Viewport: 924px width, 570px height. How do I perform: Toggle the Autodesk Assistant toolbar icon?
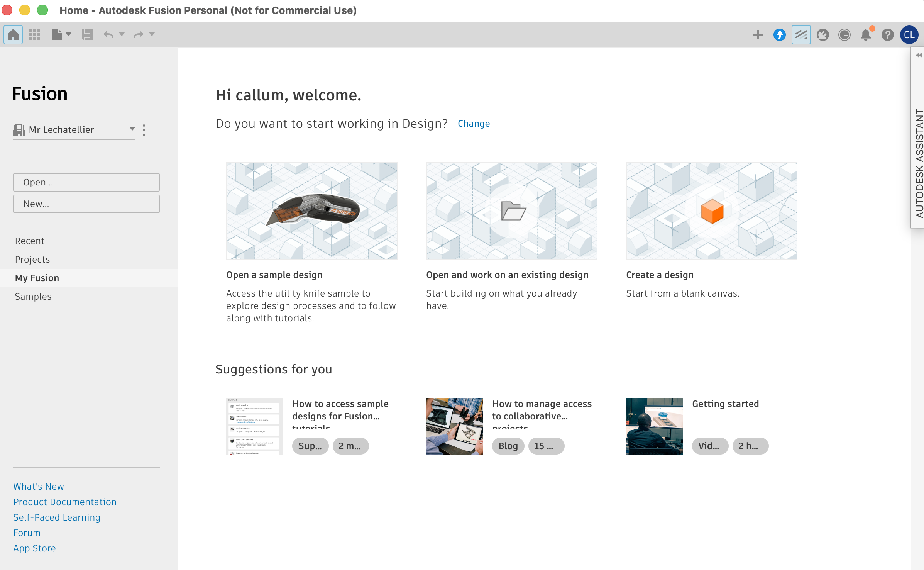[801, 35]
